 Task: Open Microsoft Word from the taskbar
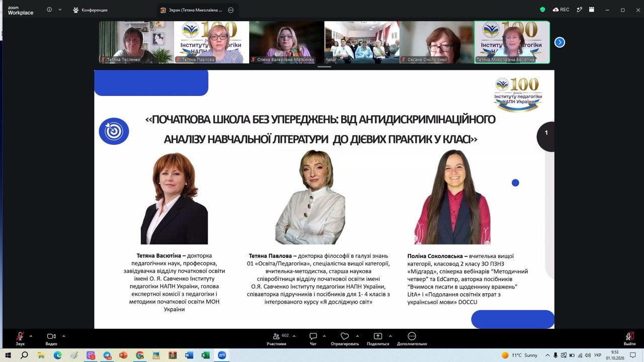(x=189, y=355)
